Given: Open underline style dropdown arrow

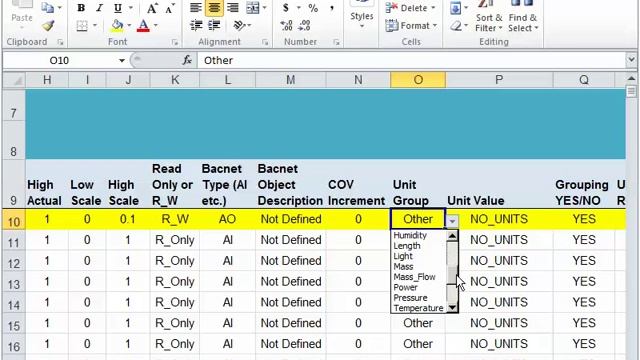Looking at the screenshot, I should click(x=131, y=8).
